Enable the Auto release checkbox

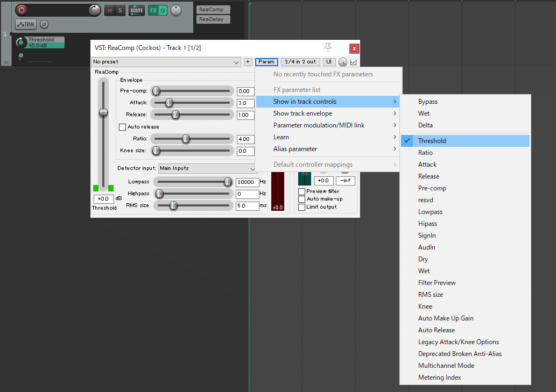coord(122,127)
